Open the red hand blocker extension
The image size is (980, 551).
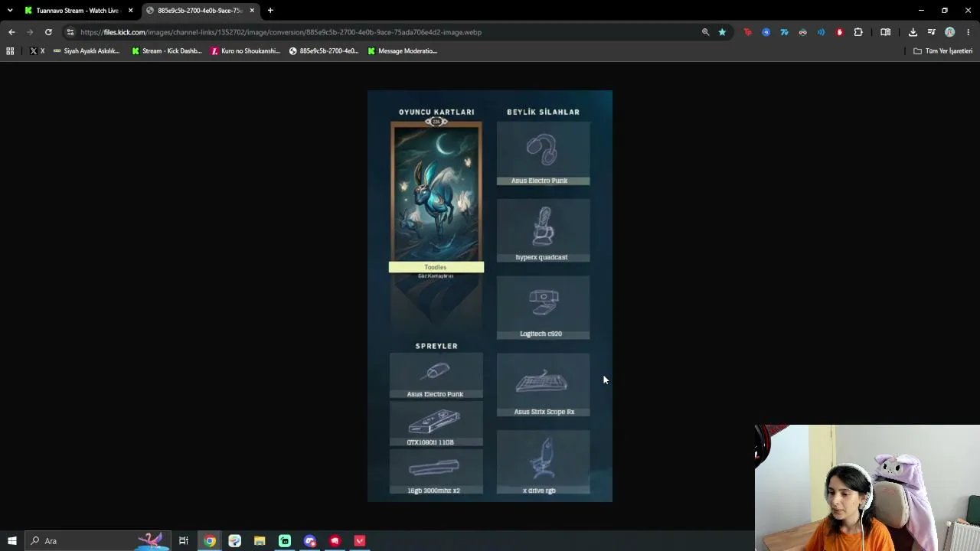[840, 32]
